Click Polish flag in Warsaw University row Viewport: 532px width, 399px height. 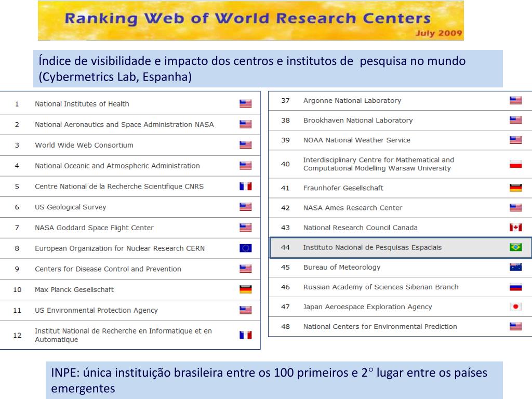coord(515,164)
